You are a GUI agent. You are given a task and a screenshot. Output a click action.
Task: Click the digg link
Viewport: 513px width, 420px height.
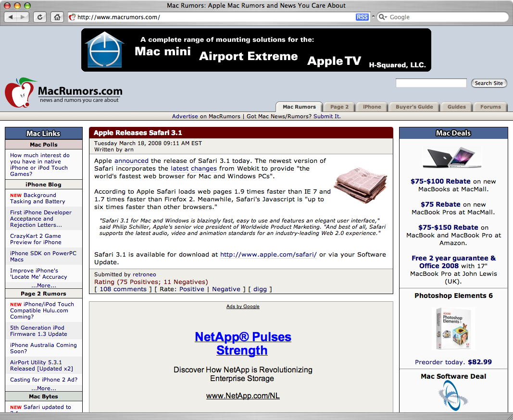(x=260, y=289)
